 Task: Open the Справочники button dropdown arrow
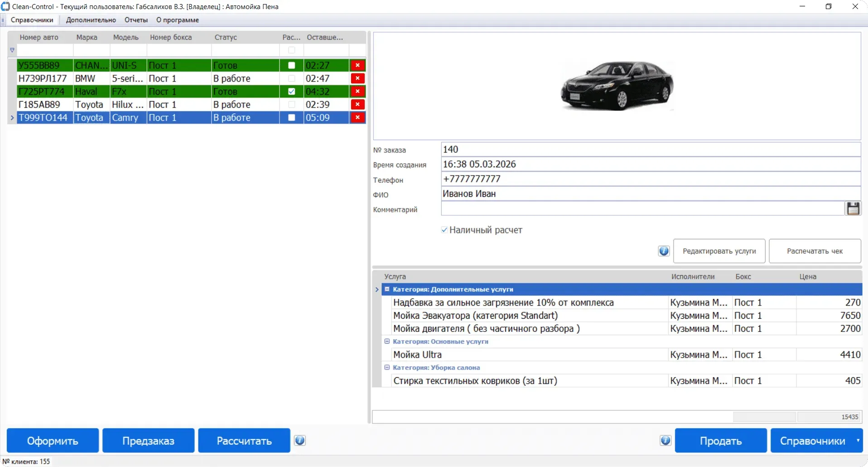(x=858, y=441)
